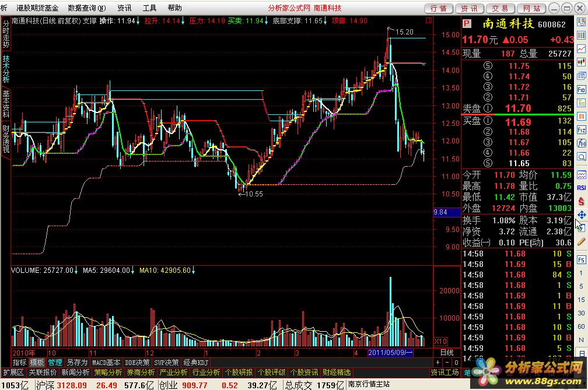Click the 网站 button at top right
The height and width of the screenshot is (390, 588).
point(531,9)
